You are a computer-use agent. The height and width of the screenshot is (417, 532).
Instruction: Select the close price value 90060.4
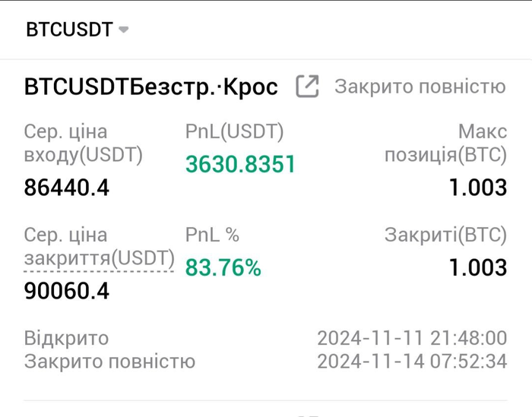[x=67, y=290]
